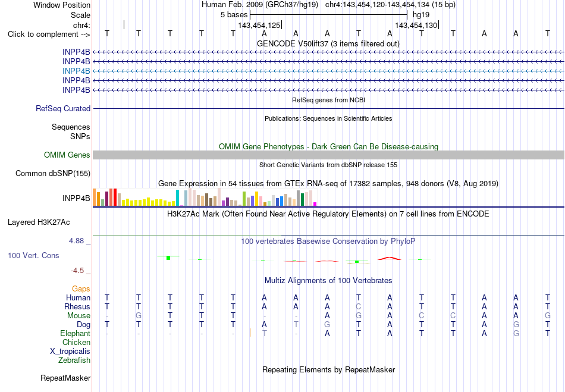Click the 4.88 upper scale value

pos(76,241)
